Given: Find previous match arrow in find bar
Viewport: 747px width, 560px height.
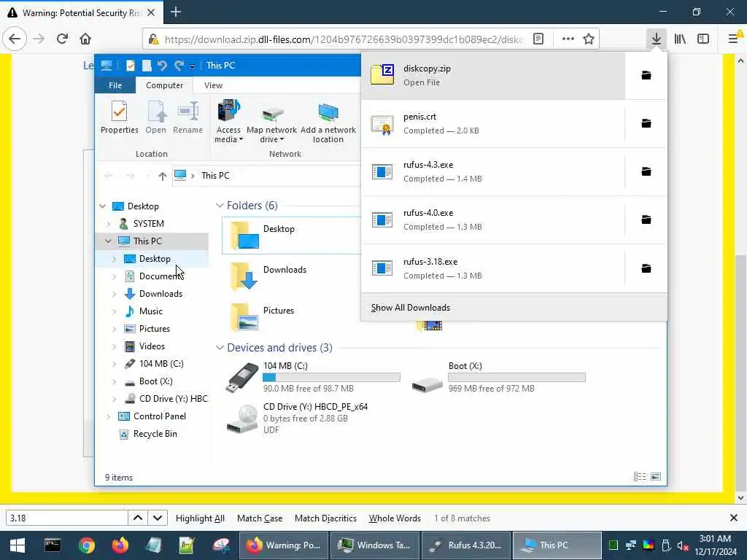Looking at the screenshot, I should [x=138, y=518].
